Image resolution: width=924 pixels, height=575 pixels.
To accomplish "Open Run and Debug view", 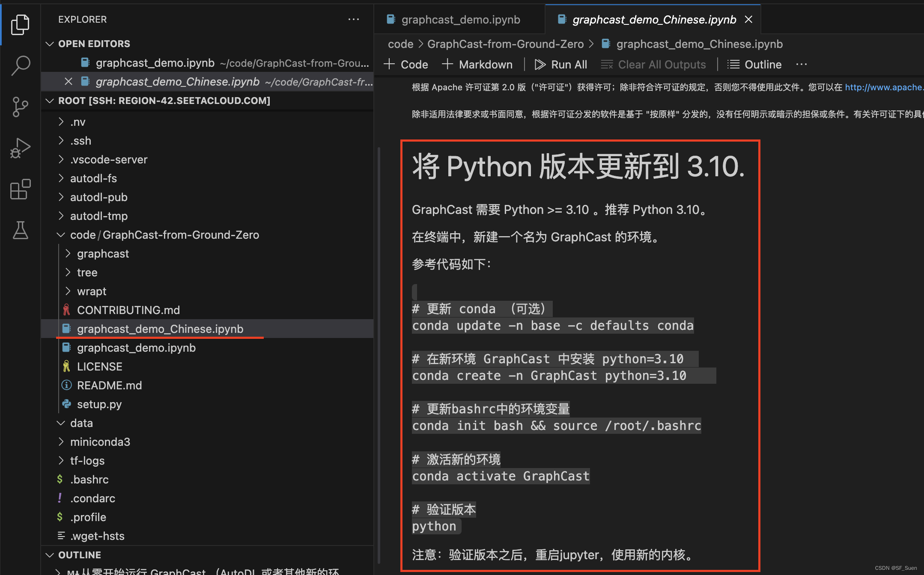I will (20, 148).
